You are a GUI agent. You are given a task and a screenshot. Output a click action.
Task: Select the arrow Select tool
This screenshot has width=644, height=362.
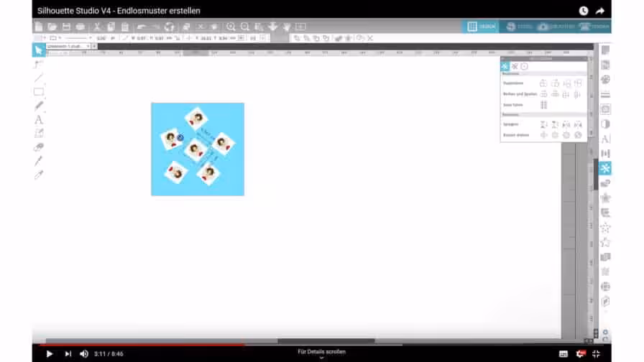pos(38,50)
